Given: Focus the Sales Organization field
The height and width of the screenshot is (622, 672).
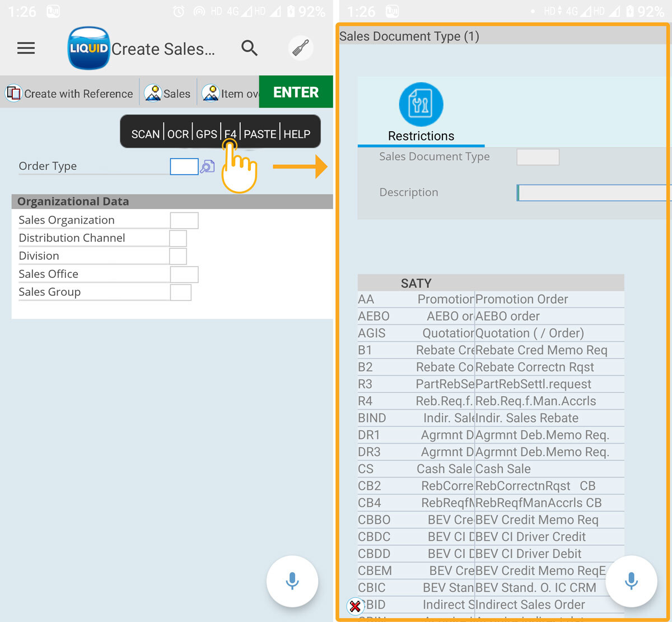Looking at the screenshot, I should pyautogui.click(x=184, y=220).
